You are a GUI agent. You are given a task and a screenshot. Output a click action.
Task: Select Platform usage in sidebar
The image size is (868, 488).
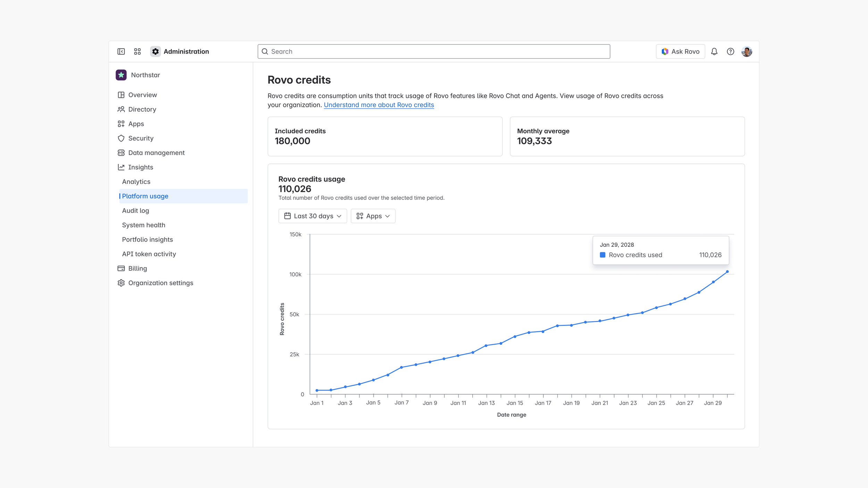click(x=145, y=196)
